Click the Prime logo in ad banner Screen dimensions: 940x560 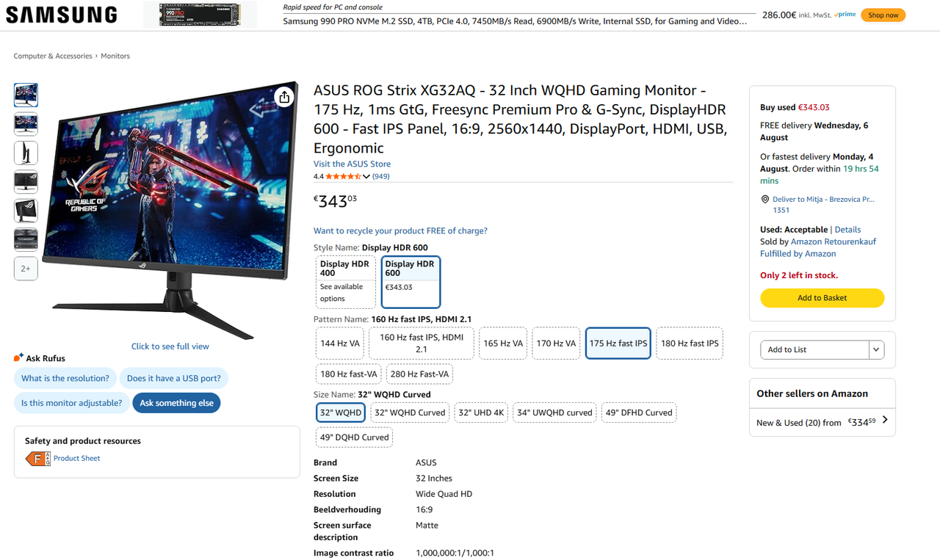coord(846,14)
